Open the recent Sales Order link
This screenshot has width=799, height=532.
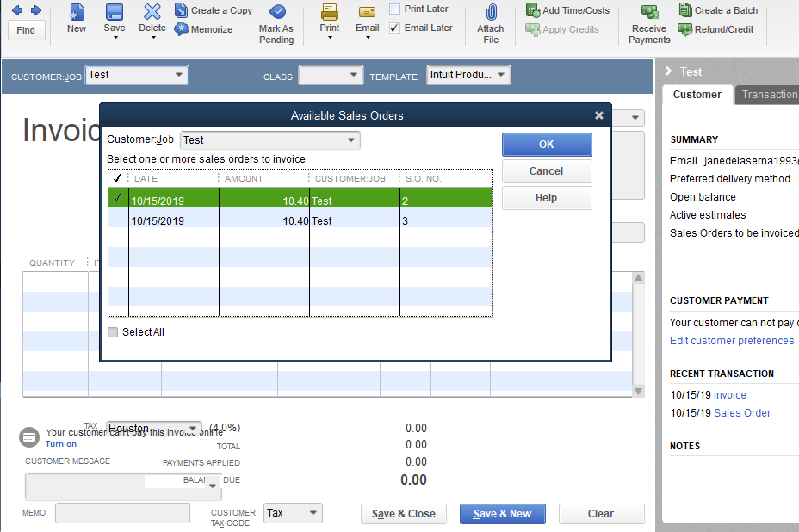click(x=742, y=412)
